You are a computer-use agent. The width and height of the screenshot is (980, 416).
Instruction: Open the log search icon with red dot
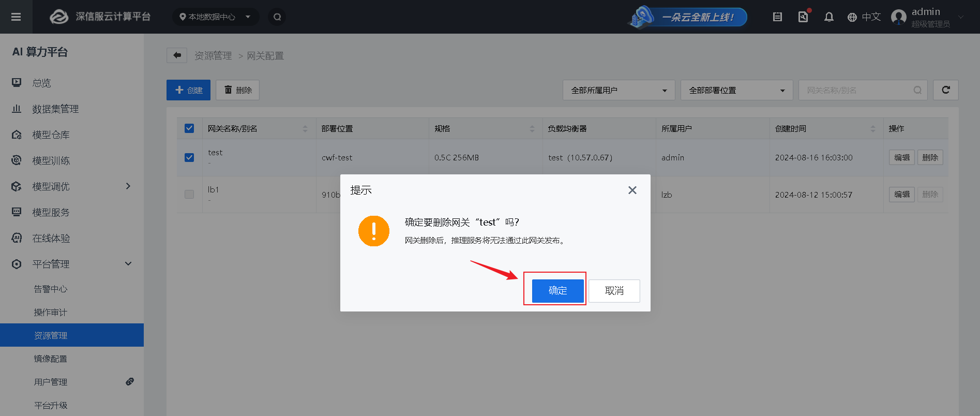[x=803, y=17]
